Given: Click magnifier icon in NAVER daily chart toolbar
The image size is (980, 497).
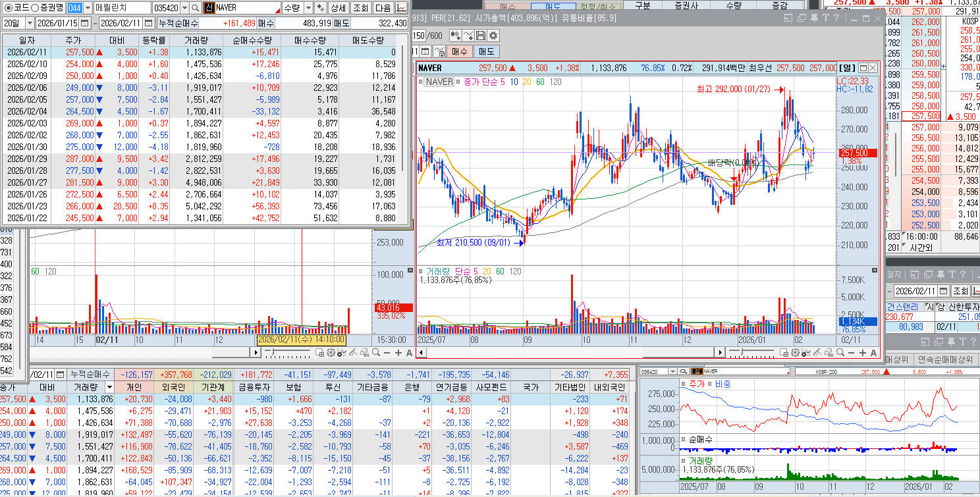Looking at the screenshot, I should pyautogui.click(x=840, y=353).
